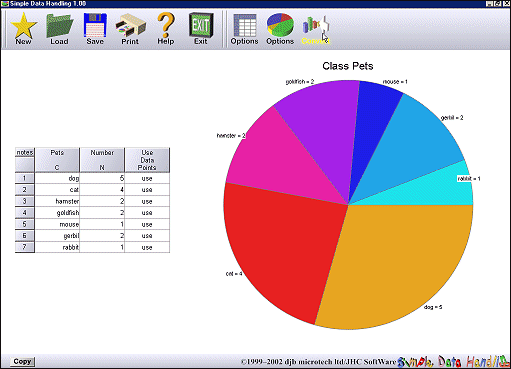Toggle 'use' for hamster row
511x369 pixels.
coord(147,201)
